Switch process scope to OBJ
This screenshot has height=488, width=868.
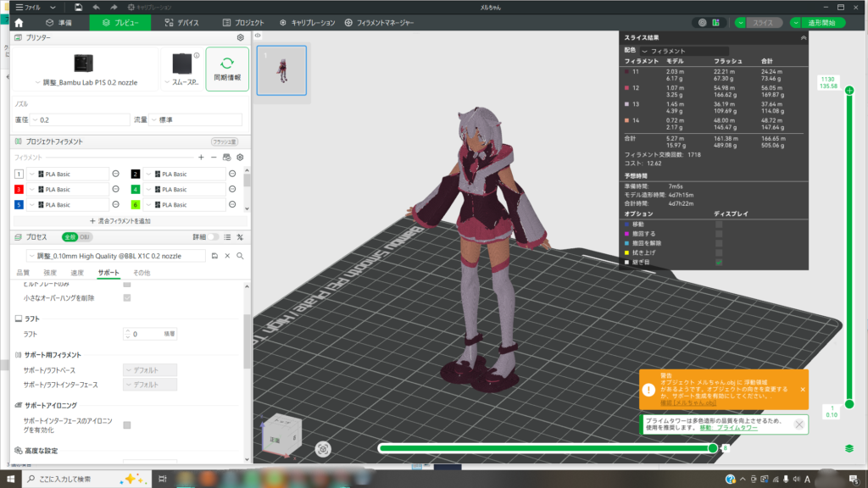click(85, 237)
